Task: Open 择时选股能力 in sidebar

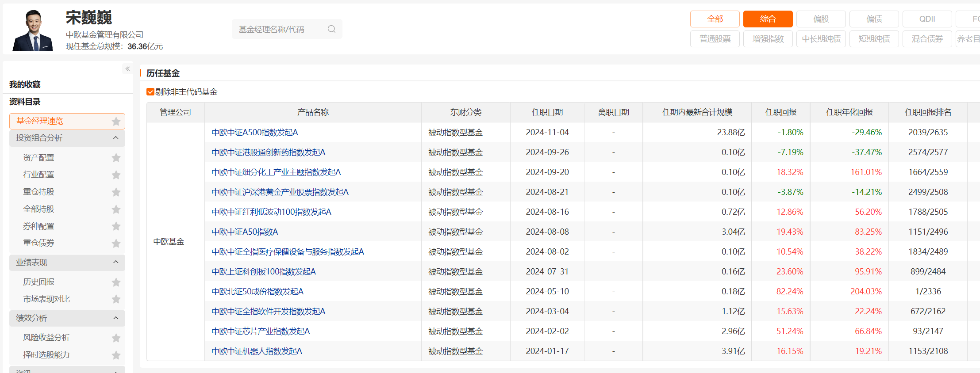Action: click(x=46, y=355)
